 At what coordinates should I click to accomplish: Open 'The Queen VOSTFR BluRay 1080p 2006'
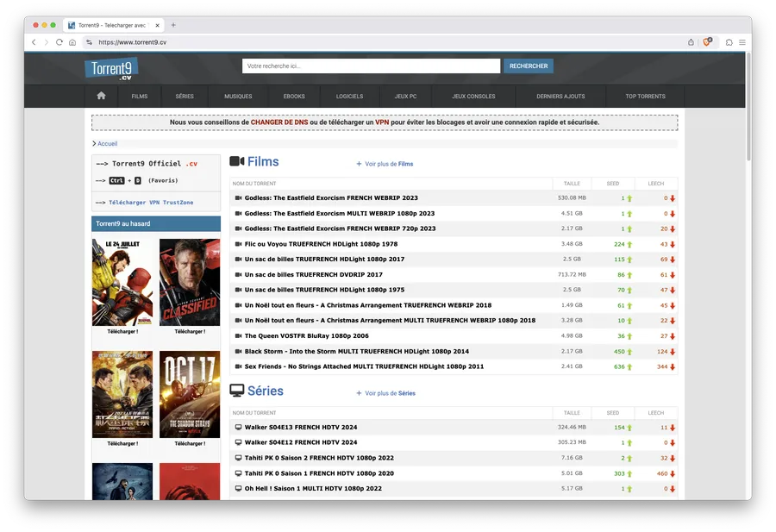point(306,336)
